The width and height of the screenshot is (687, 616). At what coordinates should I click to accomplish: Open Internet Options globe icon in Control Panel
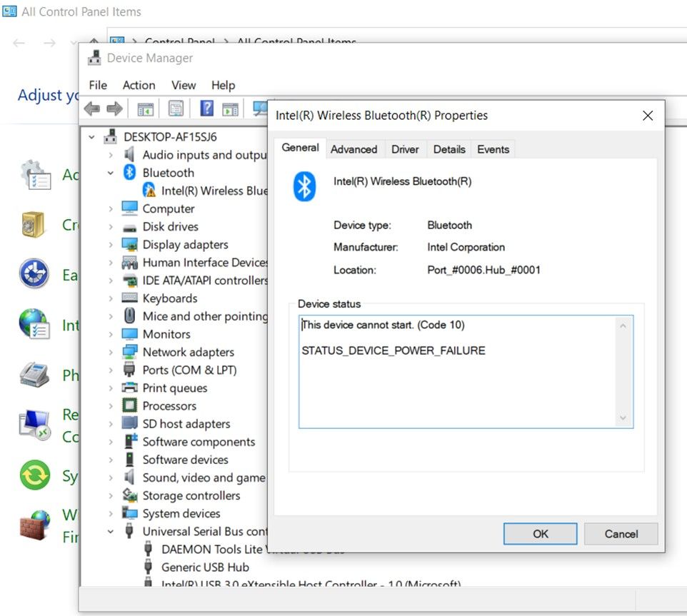34,324
